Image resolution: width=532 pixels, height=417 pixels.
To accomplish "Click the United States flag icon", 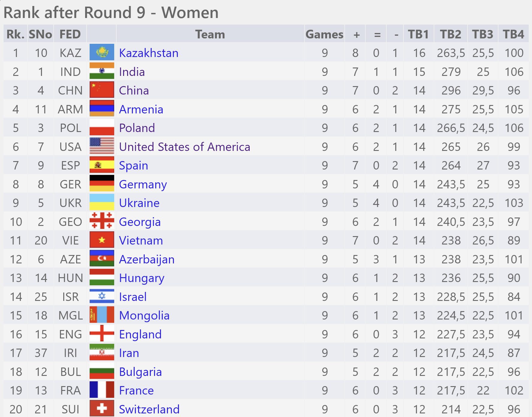I will click(102, 146).
